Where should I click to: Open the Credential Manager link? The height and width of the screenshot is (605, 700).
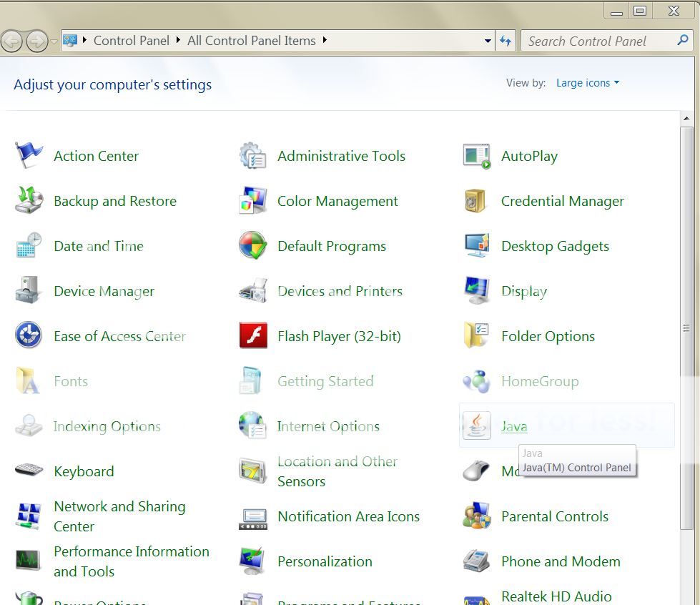562,202
